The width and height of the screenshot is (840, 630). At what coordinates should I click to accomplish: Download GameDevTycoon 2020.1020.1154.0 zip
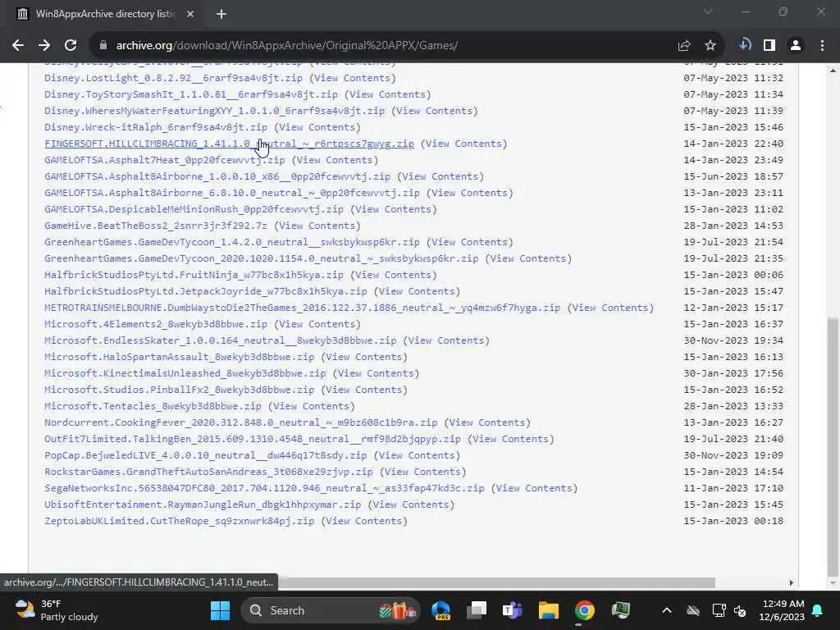tap(261, 258)
